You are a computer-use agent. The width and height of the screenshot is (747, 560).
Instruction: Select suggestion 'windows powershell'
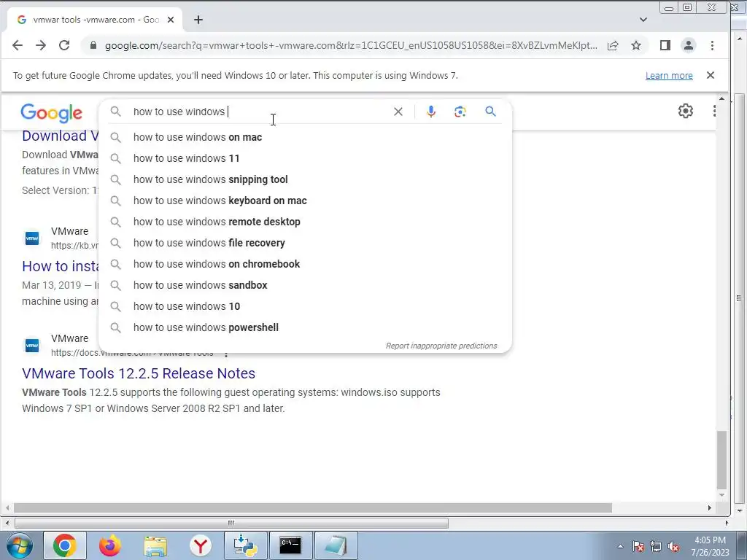305,327
